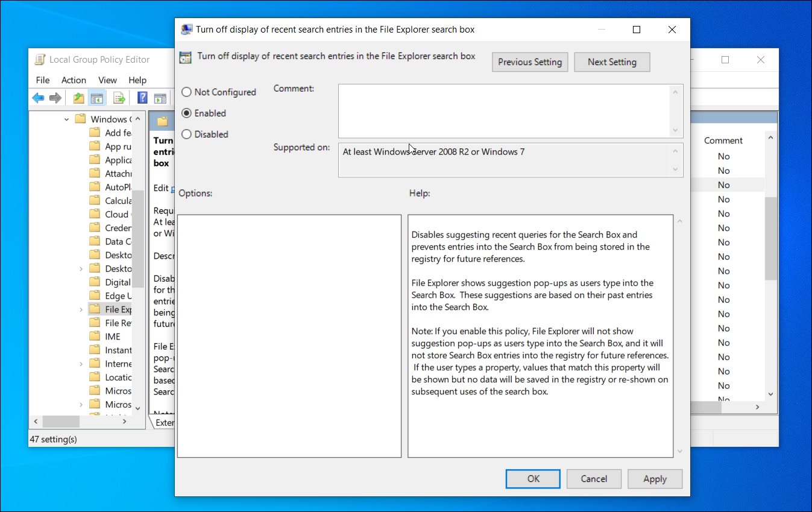Select the Disabled radio button
The image size is (812, 512).
click(187, 134)
